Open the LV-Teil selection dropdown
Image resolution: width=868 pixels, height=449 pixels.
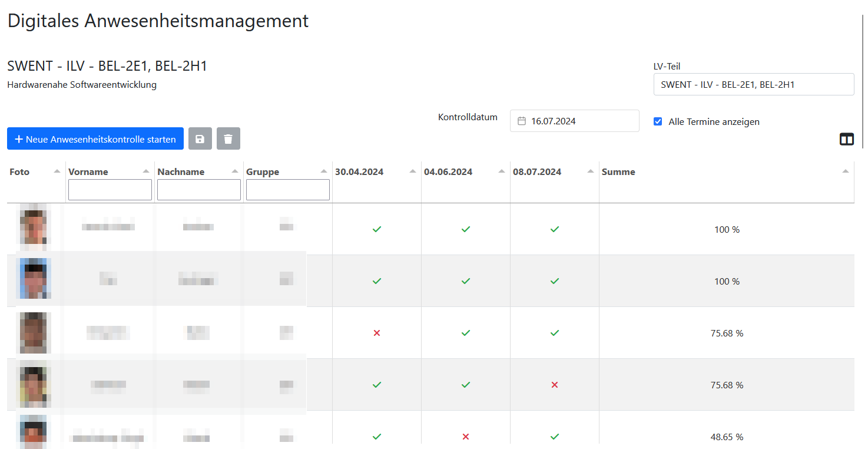coord(753,84)
